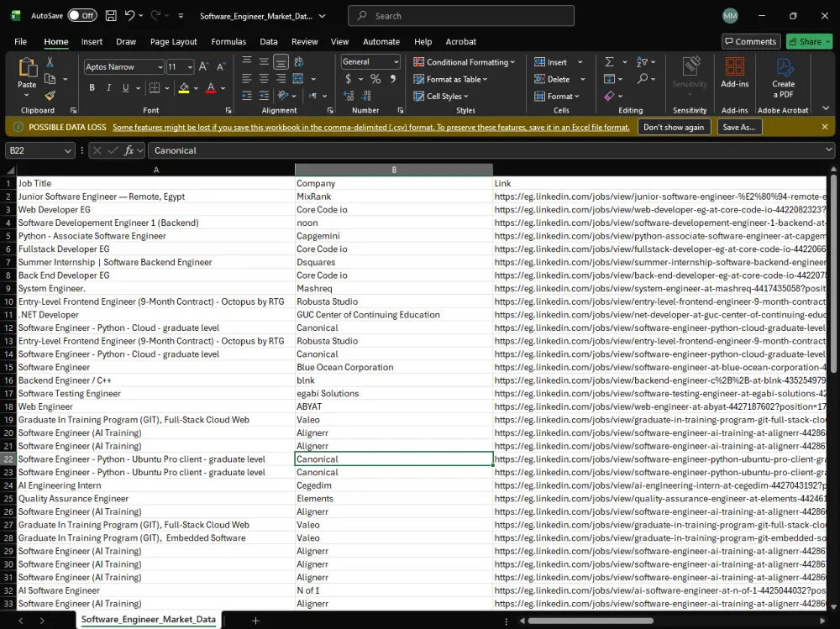Screen dimensions: 840x629
Task: Click the Decrease Indent icon
Action: point(247,96)
